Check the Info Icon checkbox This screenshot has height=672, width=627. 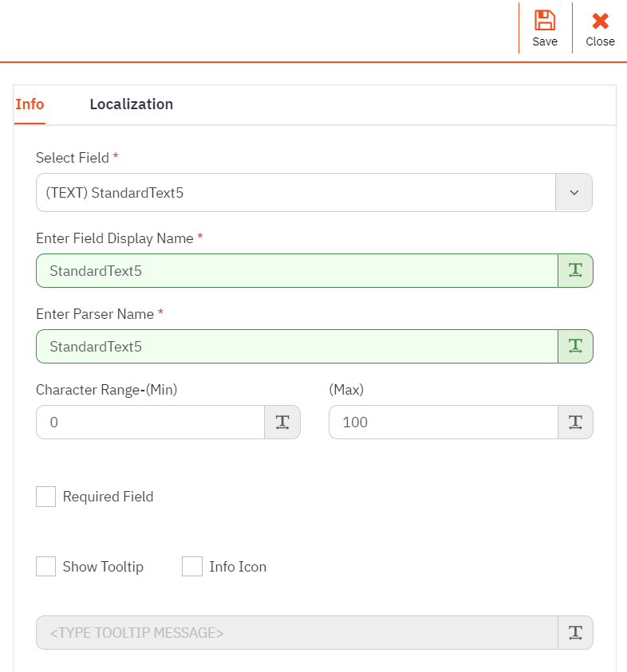(x=192, y=567)
